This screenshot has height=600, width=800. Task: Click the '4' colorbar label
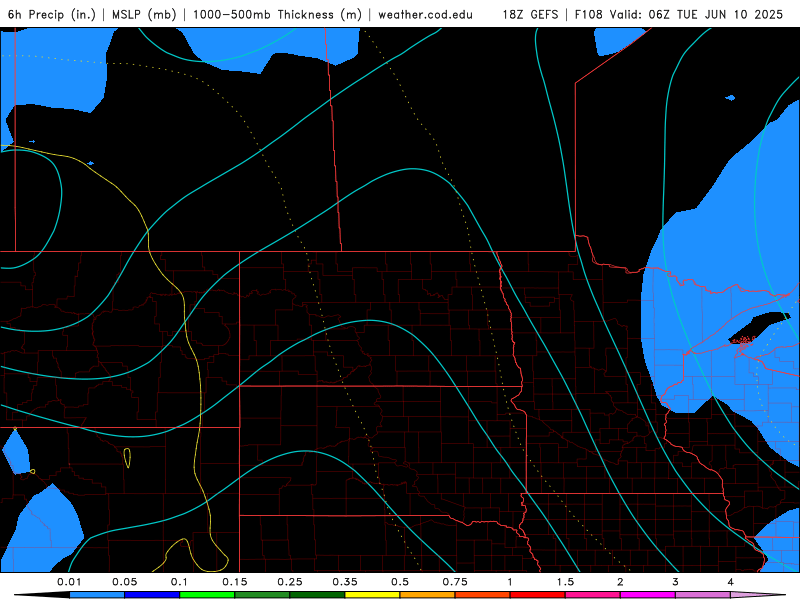(x=731, y=582)
